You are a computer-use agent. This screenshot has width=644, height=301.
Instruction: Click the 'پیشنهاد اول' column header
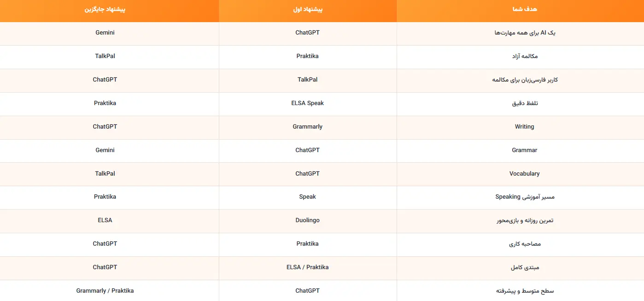coord(308,11)
